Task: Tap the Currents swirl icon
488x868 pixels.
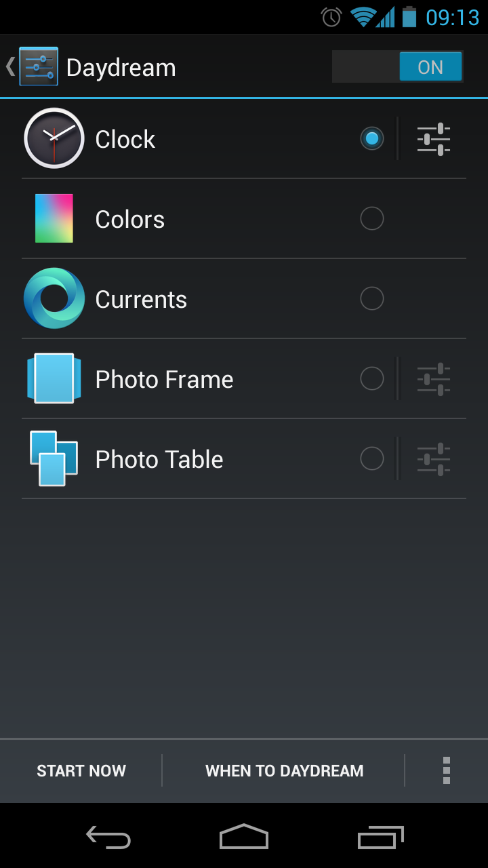Action: click(x=54, y=298)
